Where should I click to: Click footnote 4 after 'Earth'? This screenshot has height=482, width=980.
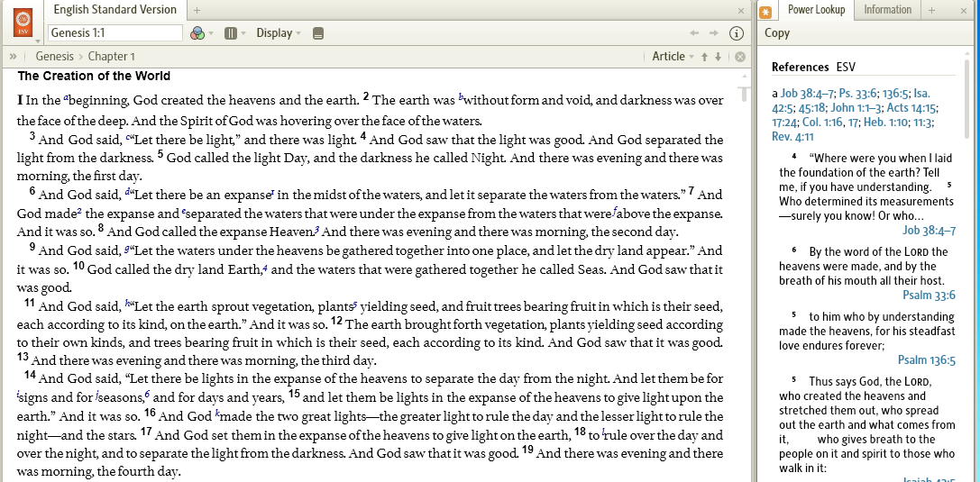pyautogui.click(x=266, y=269)
